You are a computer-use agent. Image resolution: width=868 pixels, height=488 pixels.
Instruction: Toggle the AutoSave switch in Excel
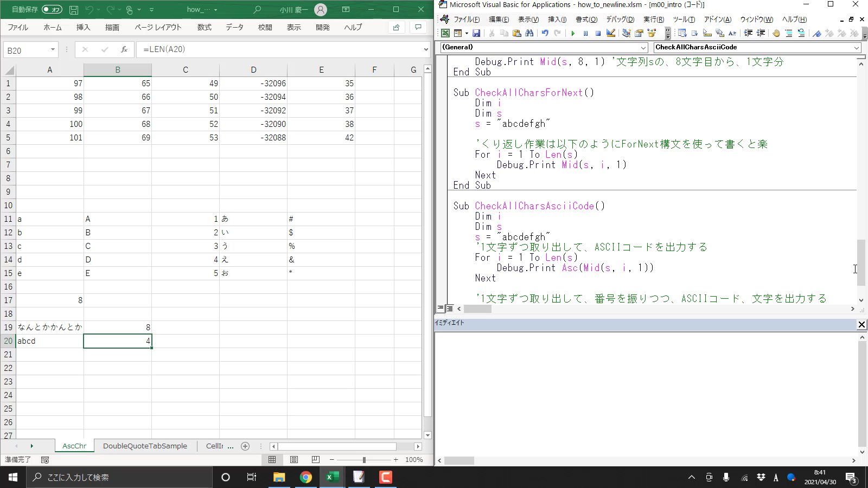52,10
